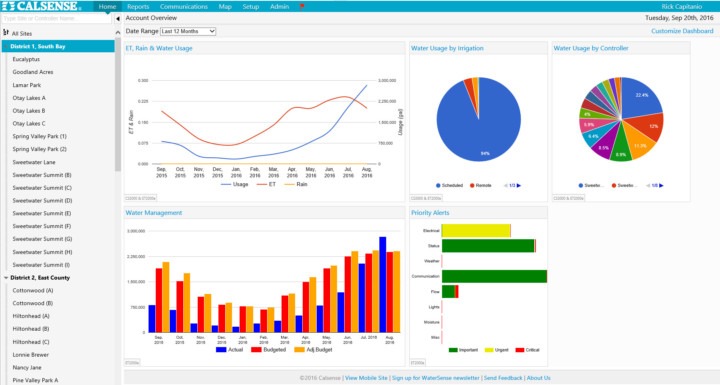Toggle Urgent alerts in Priority Alerts legend
This screenshot has height=385, width=720.
coord(497,350)
